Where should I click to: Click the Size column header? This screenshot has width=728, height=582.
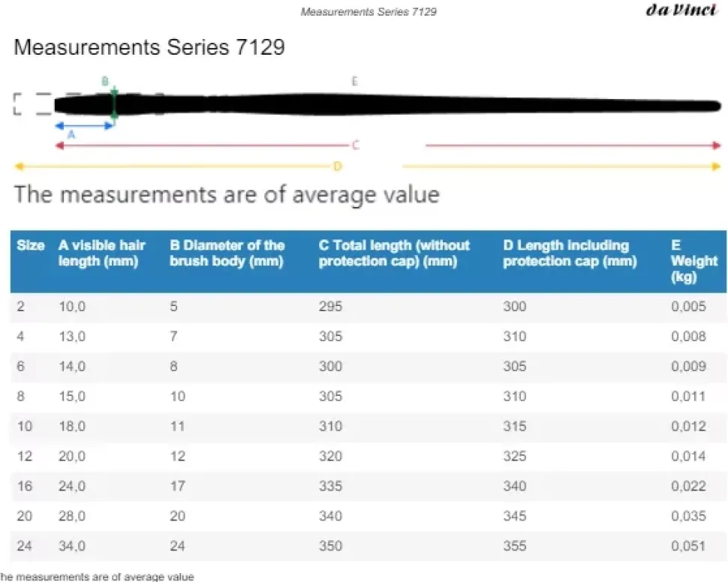pos(31,245)
